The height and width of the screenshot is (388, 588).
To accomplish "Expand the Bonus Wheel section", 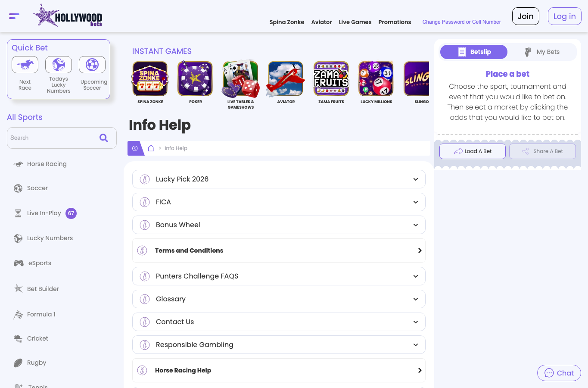I will tap(279, 225).
